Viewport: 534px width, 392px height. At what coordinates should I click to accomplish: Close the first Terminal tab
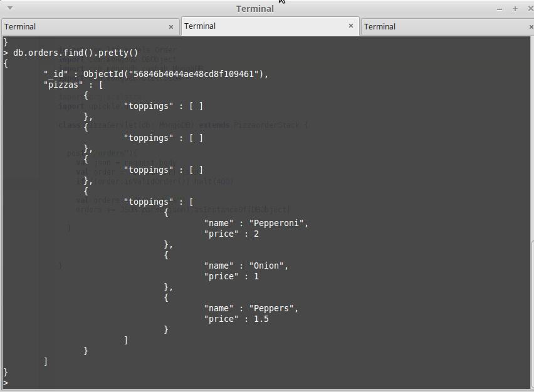pos(170,27)
